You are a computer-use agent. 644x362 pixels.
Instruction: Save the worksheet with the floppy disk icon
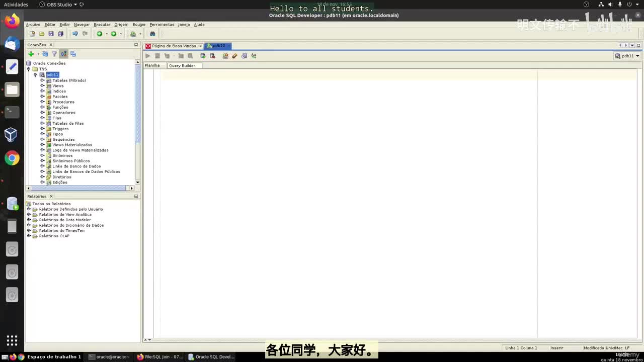pos(51,34)
